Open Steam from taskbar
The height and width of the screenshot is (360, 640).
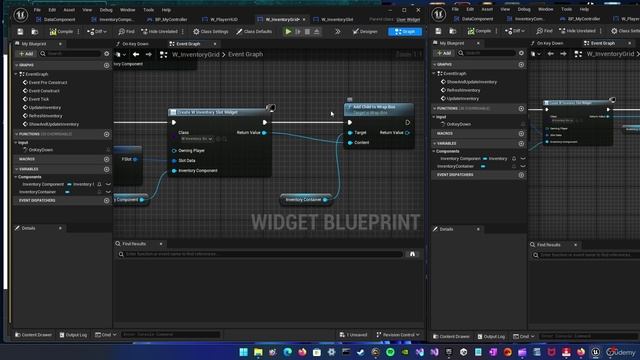[x=360, y=352]
